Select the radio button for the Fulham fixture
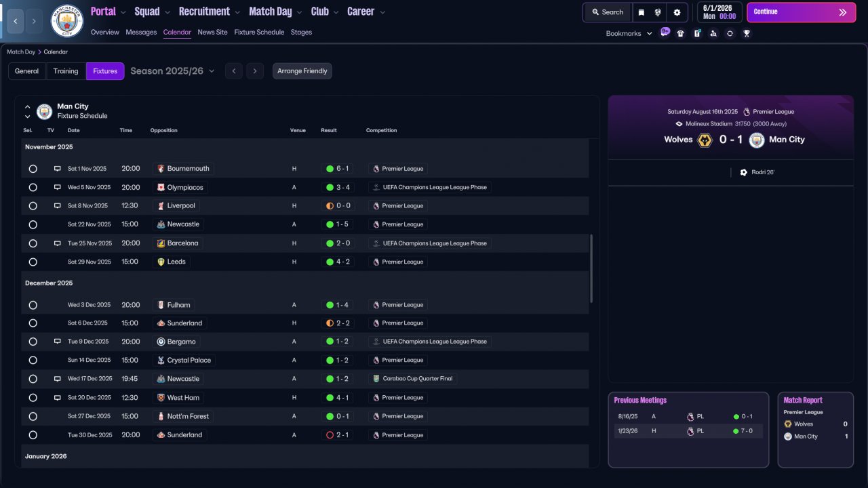This screenshot has height=488, width=868. click(x=33, y=305)
